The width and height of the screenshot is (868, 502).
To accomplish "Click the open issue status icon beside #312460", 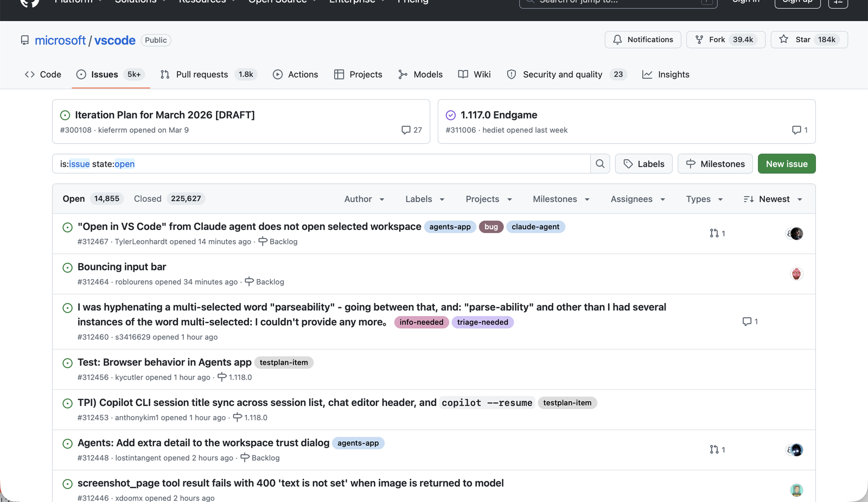I will tap(67, 307).
